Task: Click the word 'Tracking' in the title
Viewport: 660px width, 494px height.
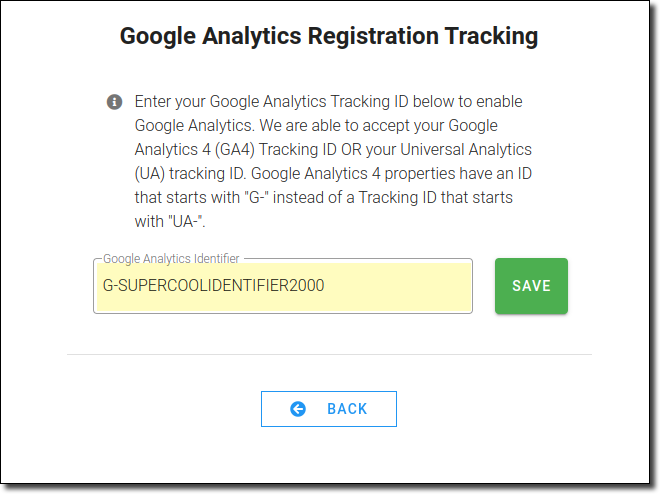Action: coord(491,36)
